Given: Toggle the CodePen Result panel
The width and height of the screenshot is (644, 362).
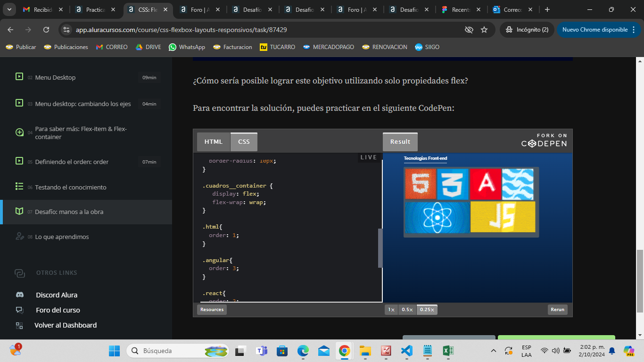Looking at the screenshot, I should click(x=400, y=142).
